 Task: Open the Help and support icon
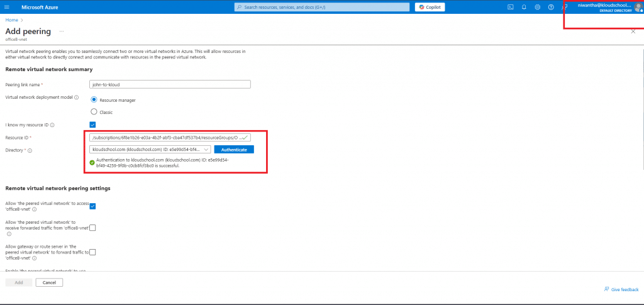coord(551,7)
